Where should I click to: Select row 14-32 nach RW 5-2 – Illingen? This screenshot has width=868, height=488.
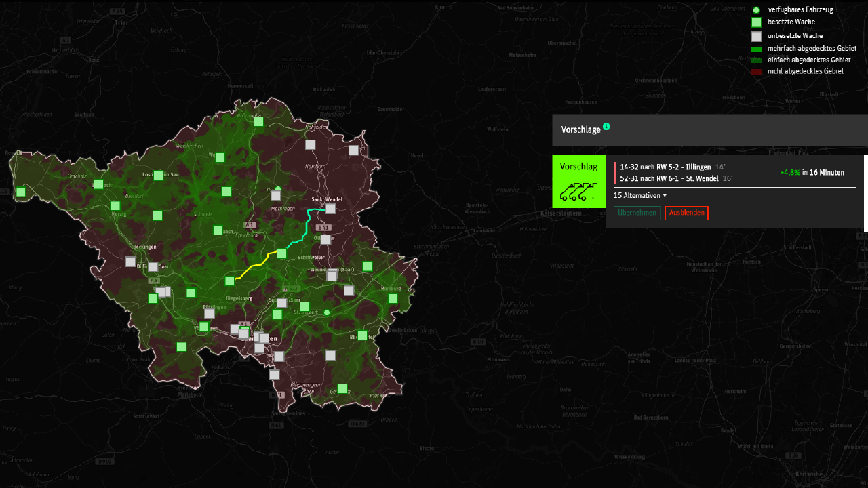point(672,167)
